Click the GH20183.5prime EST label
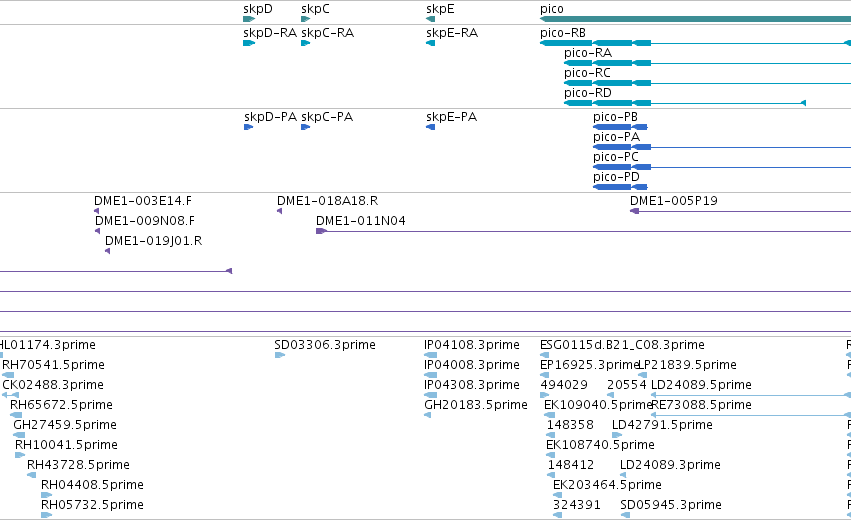The image size is (851, 520). (x=475, y=405)
